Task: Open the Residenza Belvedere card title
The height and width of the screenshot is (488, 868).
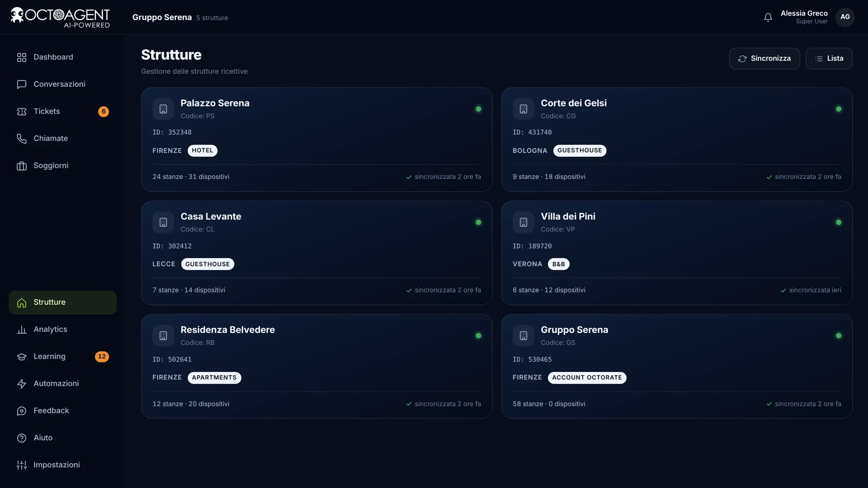Action: click(228, 330)
